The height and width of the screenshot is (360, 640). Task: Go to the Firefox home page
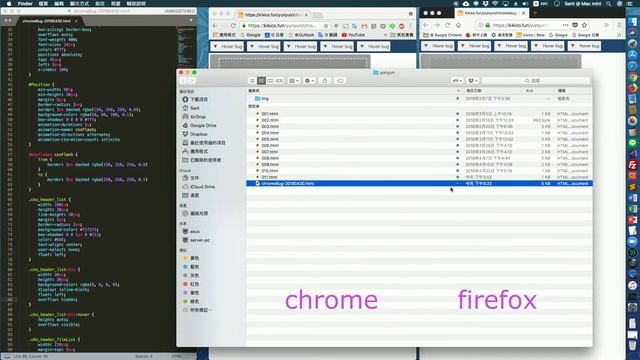[458, 25]
